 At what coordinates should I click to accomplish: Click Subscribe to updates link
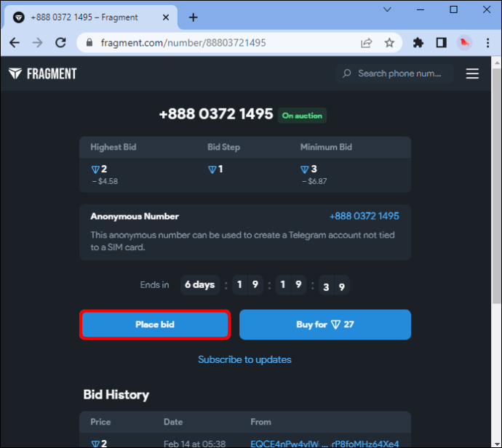[x=244, y=360]
